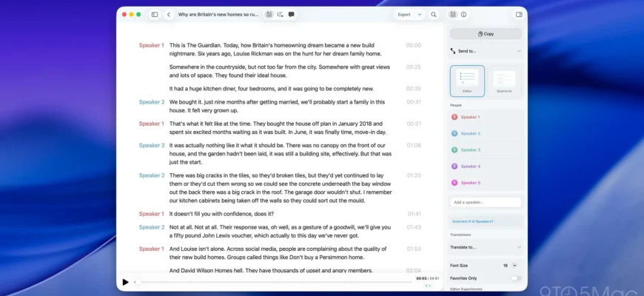This screenshot has width=644, height=296.
Task: Select the inspector text settings icon left of the info icon
Action: tap(452, 14)
